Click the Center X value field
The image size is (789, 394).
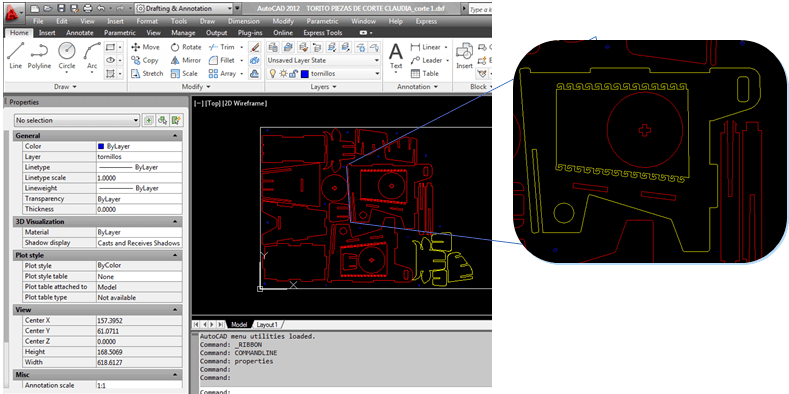(x=138, y=321)
